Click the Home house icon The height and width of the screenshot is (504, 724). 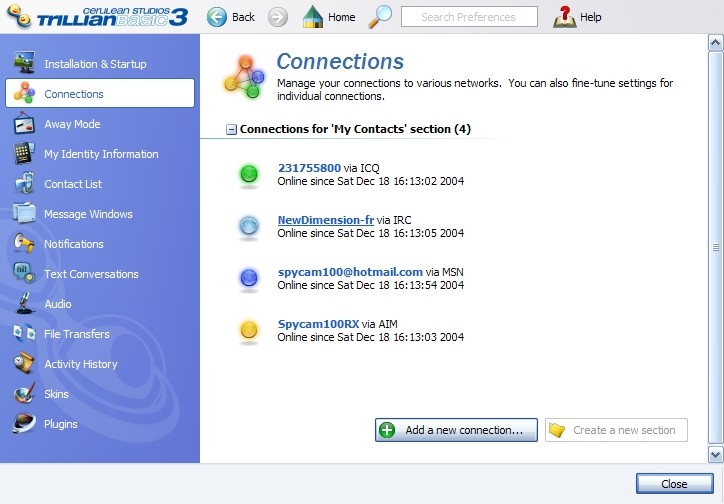(x=313, y=17)
